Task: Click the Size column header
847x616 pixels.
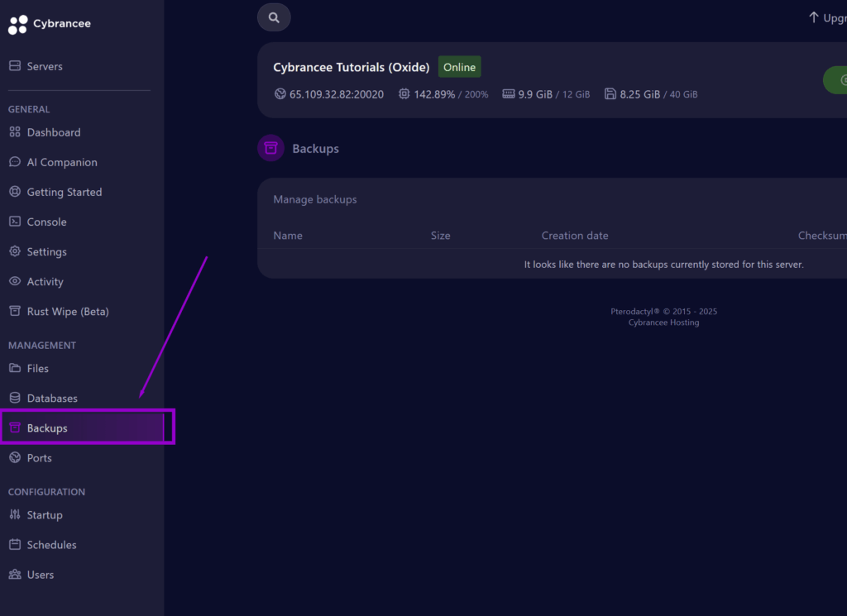Action: click(440, 236)
